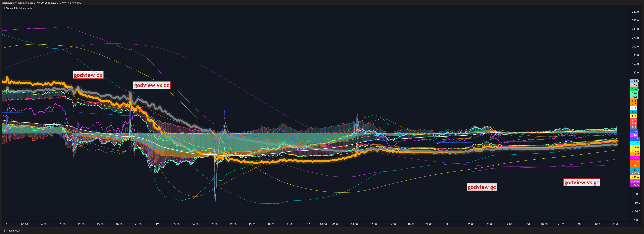Click the teal -21.8 value tag
Viewport: 644px width, 234px height.
[x=635, y=170]
